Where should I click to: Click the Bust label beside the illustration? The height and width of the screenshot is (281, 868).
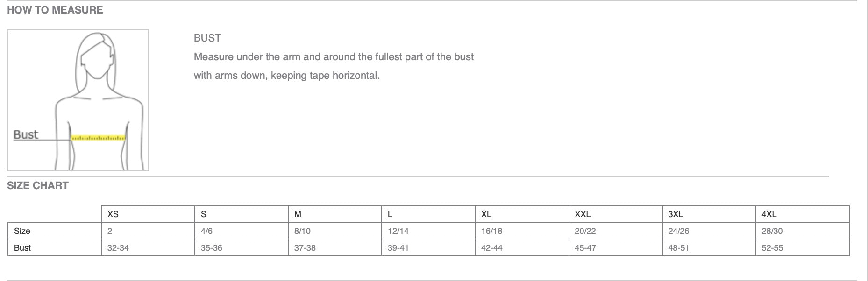(26, 134)
